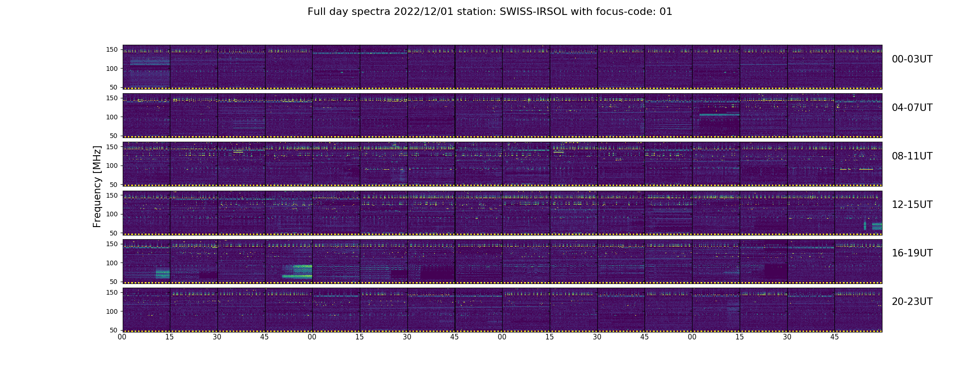This screenshot has width=980, height=373.
Task: Click the '04-07UT' row label
Action: point(912,108)
